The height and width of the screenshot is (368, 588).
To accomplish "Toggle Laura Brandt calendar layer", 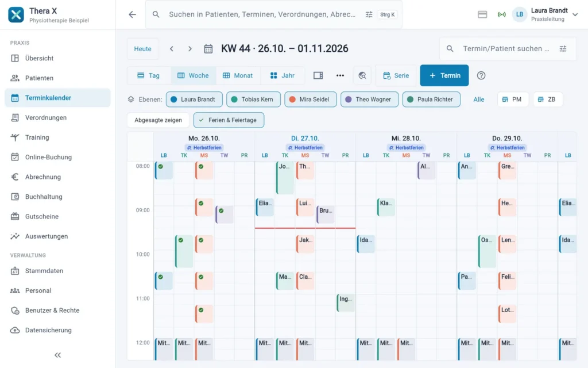I will pos(194,99).
